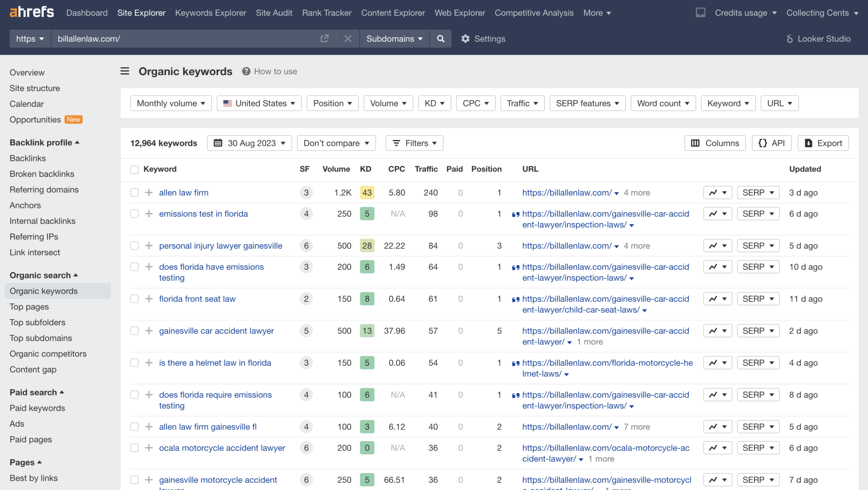Click the KD 43 yellow badge
This screenshot has width=868, height=490.
(x=367, y=193)
